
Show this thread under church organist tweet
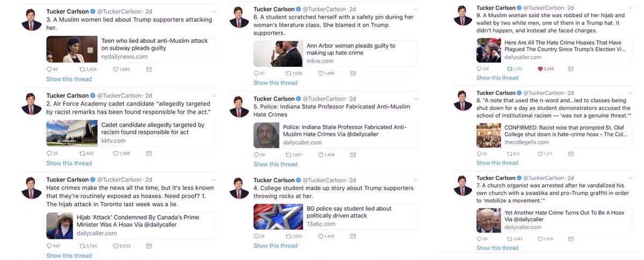click(497, 248)
